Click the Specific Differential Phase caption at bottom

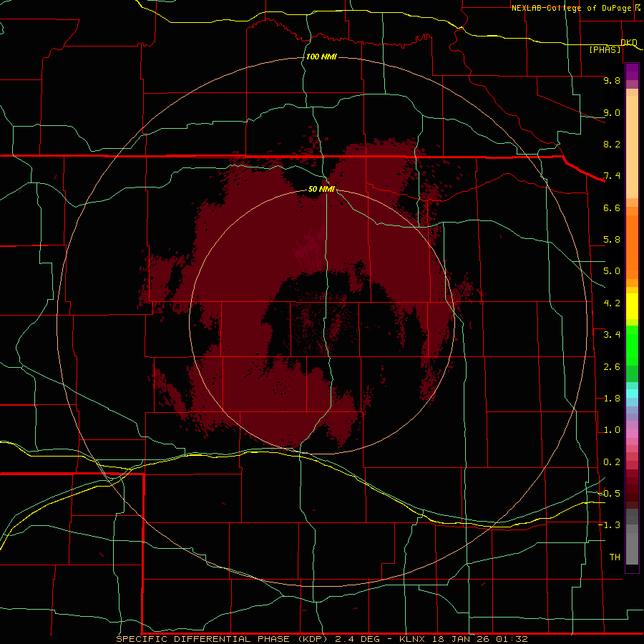pos(321,639)
